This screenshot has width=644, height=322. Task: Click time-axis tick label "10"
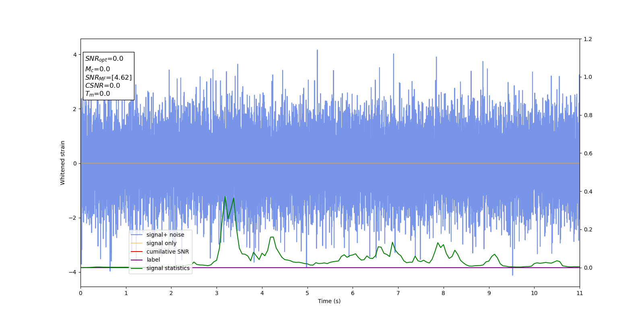tap(534, 293)
